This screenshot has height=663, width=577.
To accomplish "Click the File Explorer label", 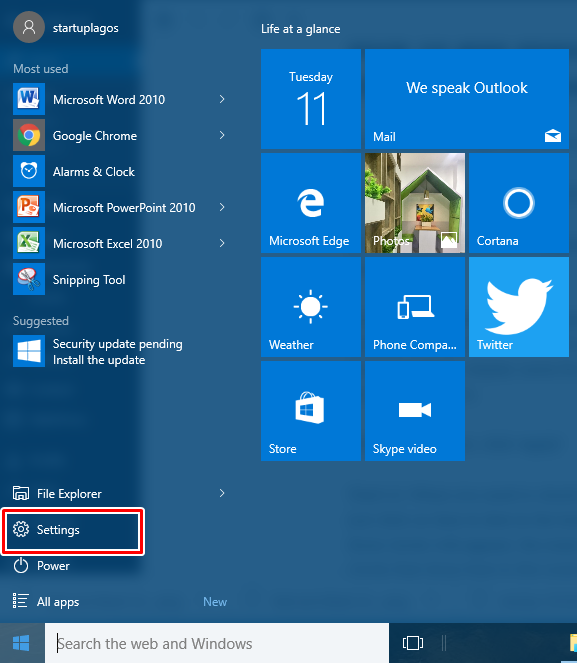I will pyautogui.click(x=69, y=494).
